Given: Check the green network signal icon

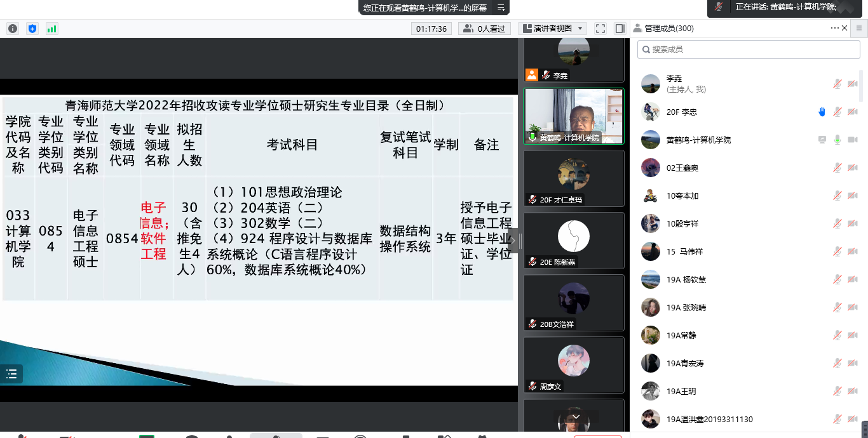Looking at the screenshot, I should 51,29.
